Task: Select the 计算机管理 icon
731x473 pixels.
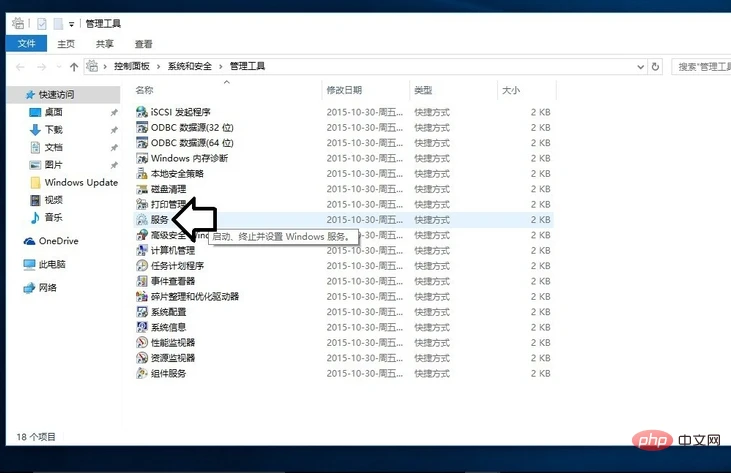Action: 142,250
